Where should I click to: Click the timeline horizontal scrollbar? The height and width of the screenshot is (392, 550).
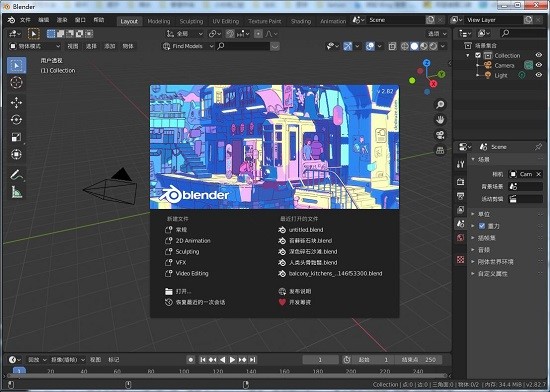(x=227, y=376)
